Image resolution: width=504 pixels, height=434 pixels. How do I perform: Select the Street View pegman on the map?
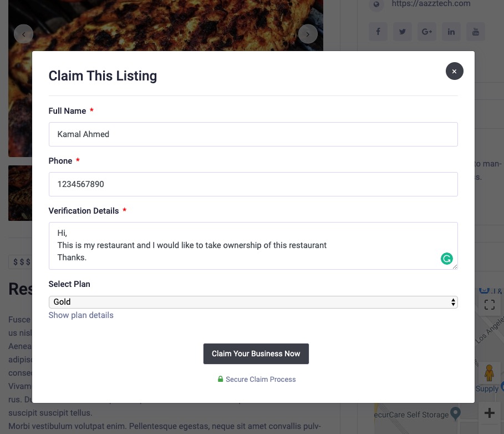[490, 373]
